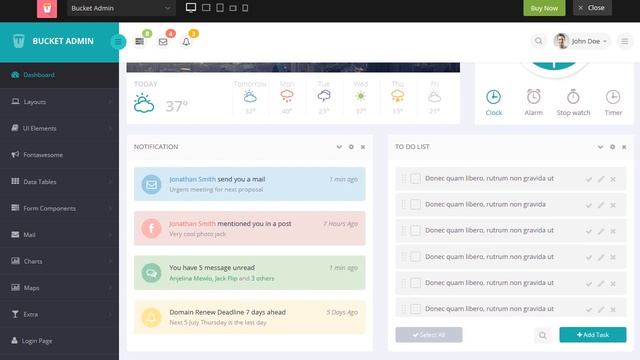The height and width of the screenshot is (360, 640).
Task: Click the Bucket Admin logo icon
Action: click(x=18, y=41)
